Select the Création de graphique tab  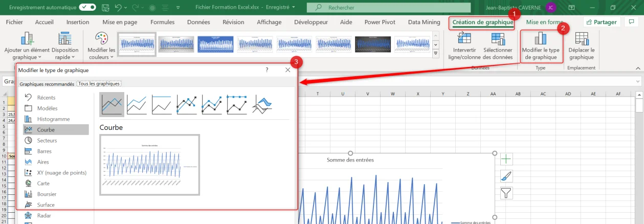[x=483, y=22]
